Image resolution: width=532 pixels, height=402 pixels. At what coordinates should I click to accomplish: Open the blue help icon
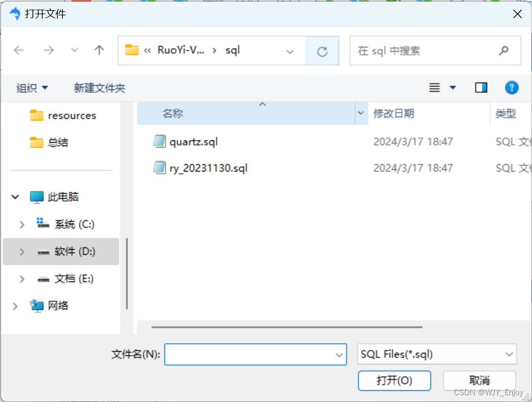[512, 88]
